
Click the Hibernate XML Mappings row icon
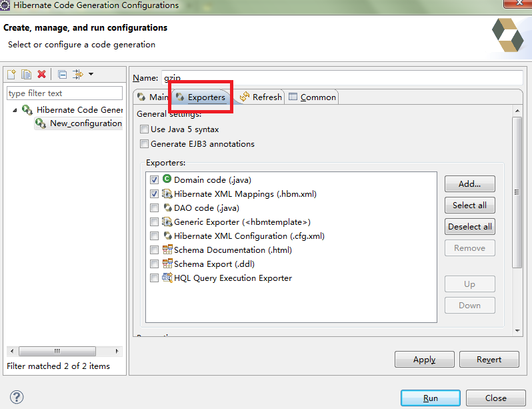pos(167,193)
